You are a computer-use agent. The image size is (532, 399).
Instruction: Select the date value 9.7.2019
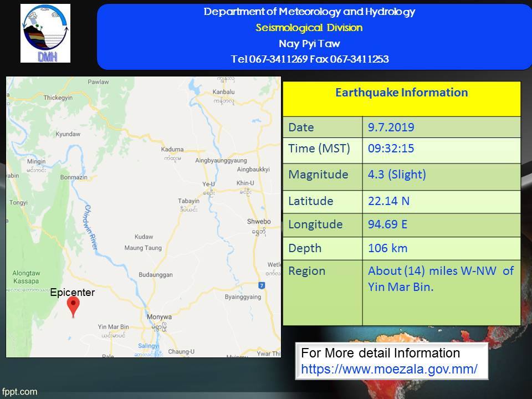click(391, 127)
